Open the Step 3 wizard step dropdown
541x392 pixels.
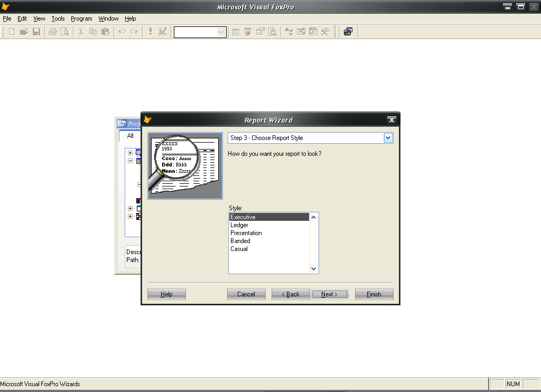tap(388, 138)
